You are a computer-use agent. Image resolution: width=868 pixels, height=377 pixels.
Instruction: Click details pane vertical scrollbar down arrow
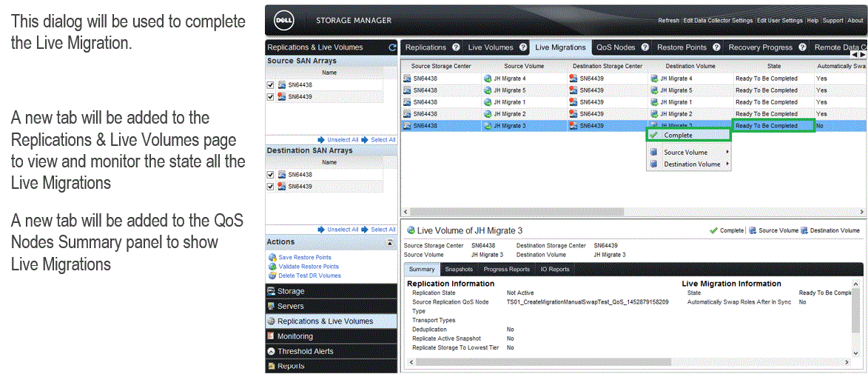(857, 353)
